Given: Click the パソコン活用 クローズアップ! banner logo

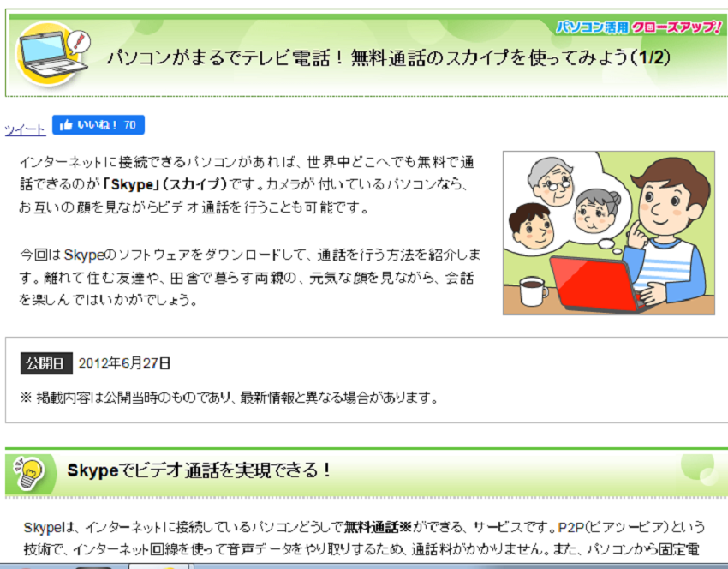Looking at the screenshot, I should coord(639,27).
